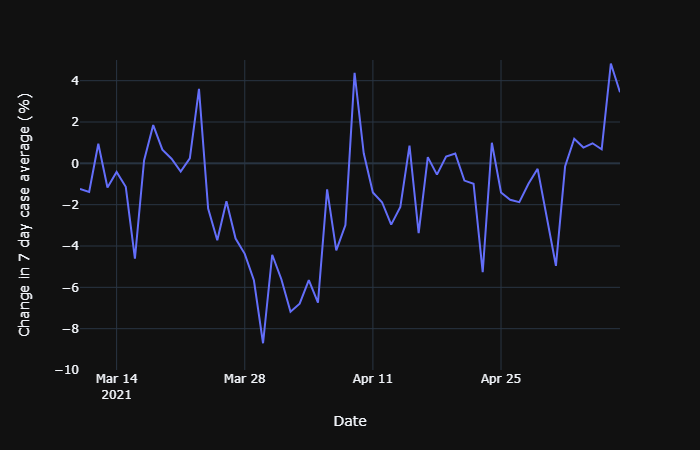This screenshot has height=450, width=700.
Task: Click the lowest trough of the line near −8.7
Action: pyautogui.click(x=263, y=342)
